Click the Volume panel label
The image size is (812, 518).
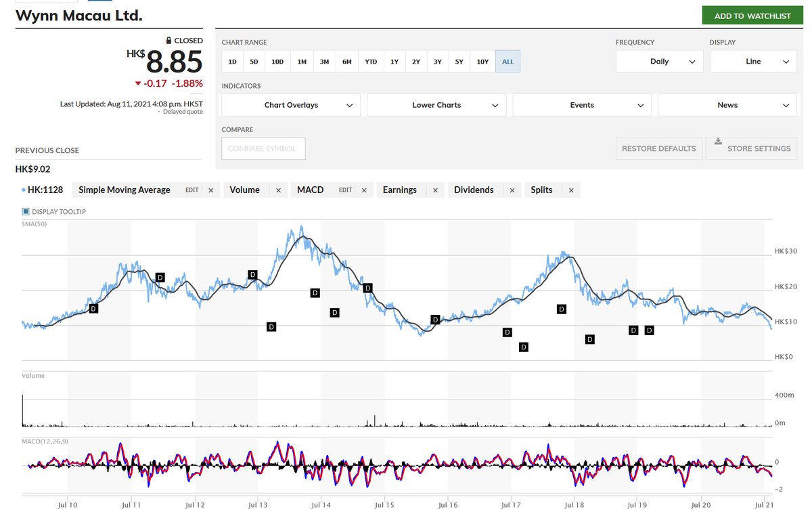pos(33,375)
